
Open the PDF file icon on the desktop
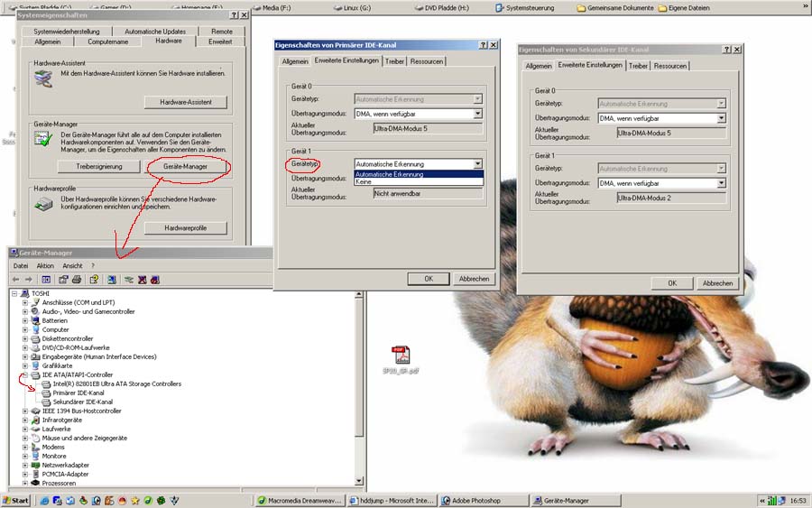[400, 355]
